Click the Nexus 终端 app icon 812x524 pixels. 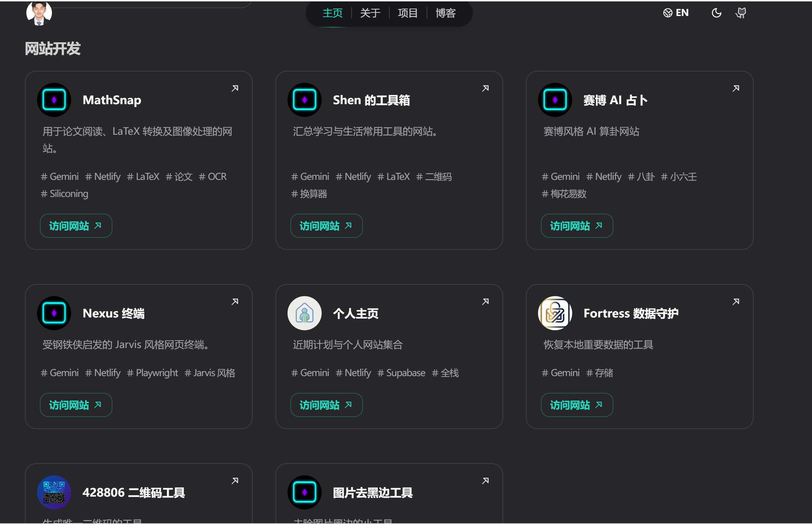(x=54, y=313)
